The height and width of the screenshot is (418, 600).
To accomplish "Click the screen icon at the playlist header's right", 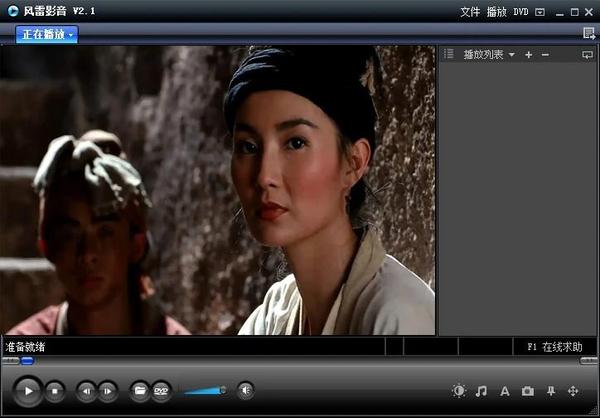I will tap(587, 55).
